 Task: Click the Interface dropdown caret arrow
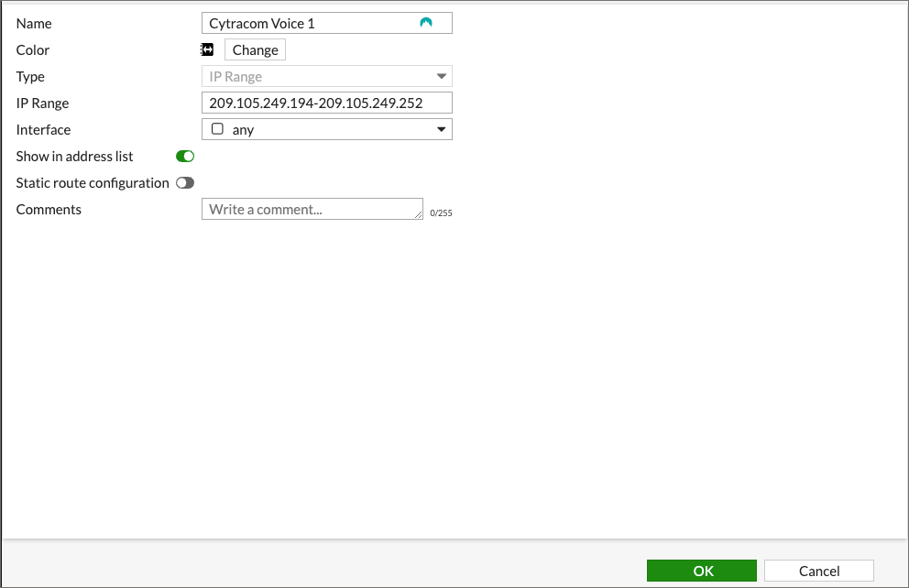point(441,130)
